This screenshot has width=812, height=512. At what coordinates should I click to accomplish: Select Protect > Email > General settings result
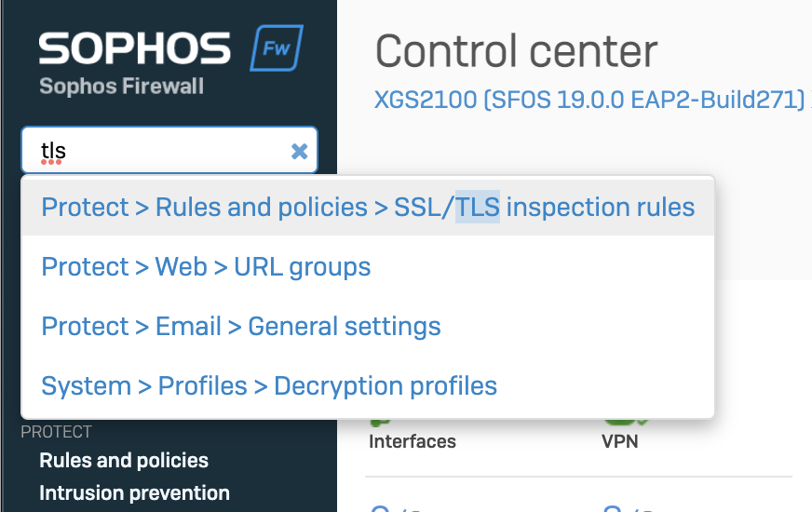click(x=241, y=327)
